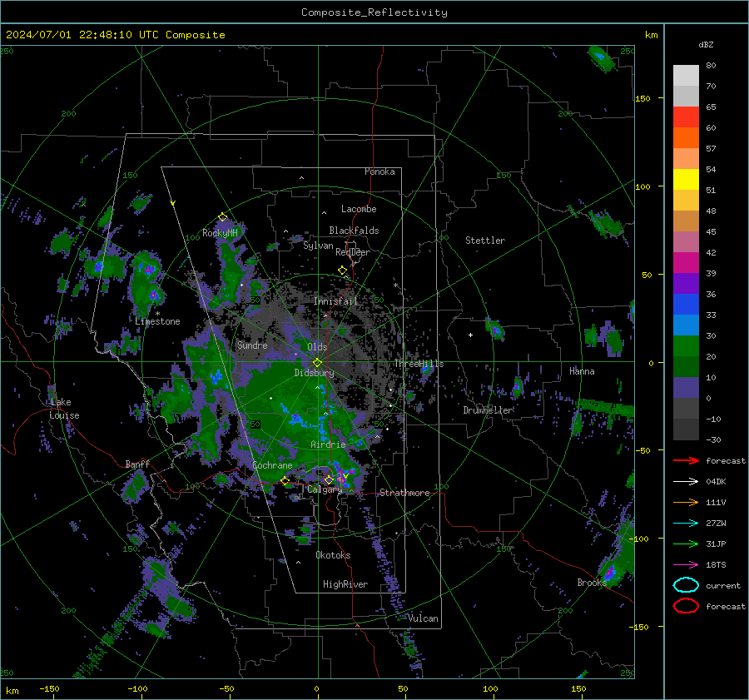Click the red forecast ellipse symbol
Viewport: 749px width, 700px height.
(686, 606)
